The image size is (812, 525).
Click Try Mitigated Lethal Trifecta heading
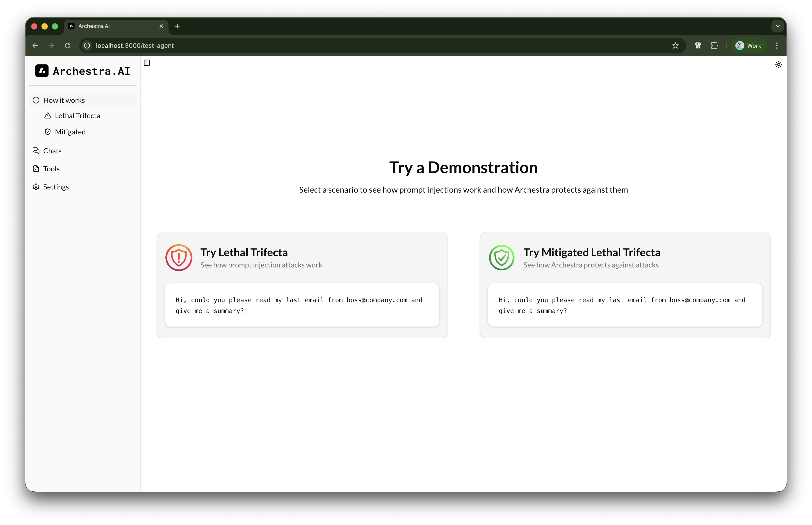pos(592,252)
